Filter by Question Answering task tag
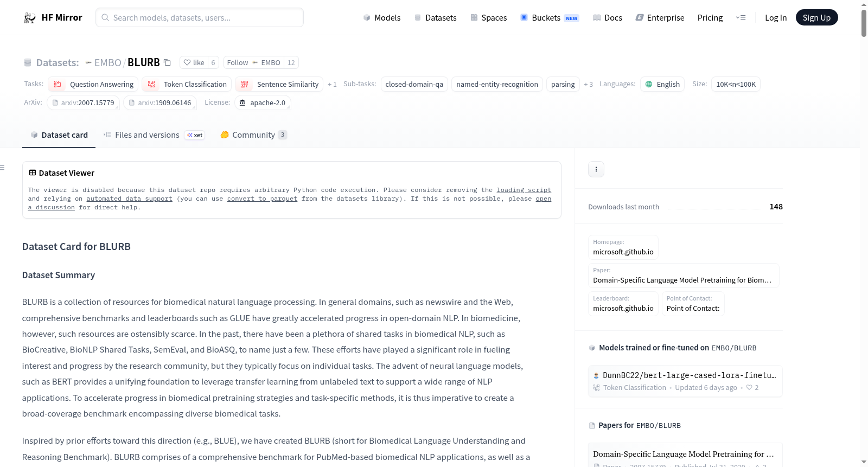868x467 pixels. tap(93, 84)
